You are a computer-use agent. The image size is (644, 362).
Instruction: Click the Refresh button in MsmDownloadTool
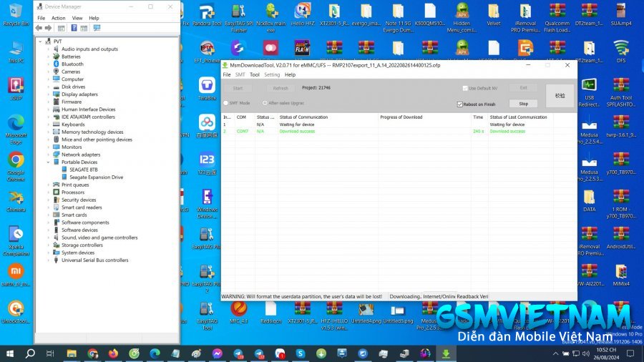tap(280, 88)
